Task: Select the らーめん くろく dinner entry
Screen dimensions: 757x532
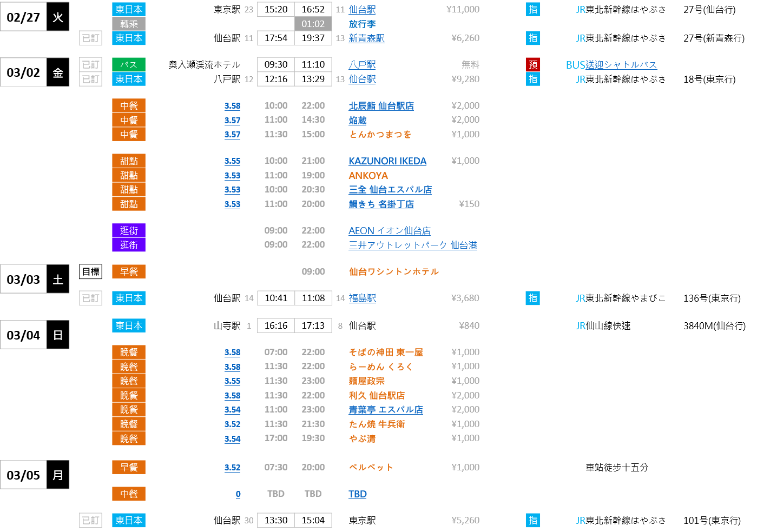Action: pyautogui.click(x=381, y=366)
